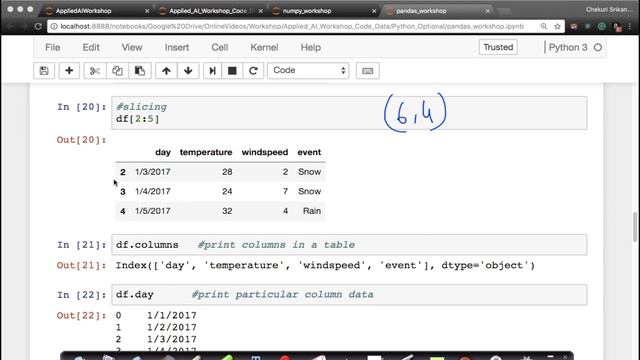Open the File menu

[53, 47]
